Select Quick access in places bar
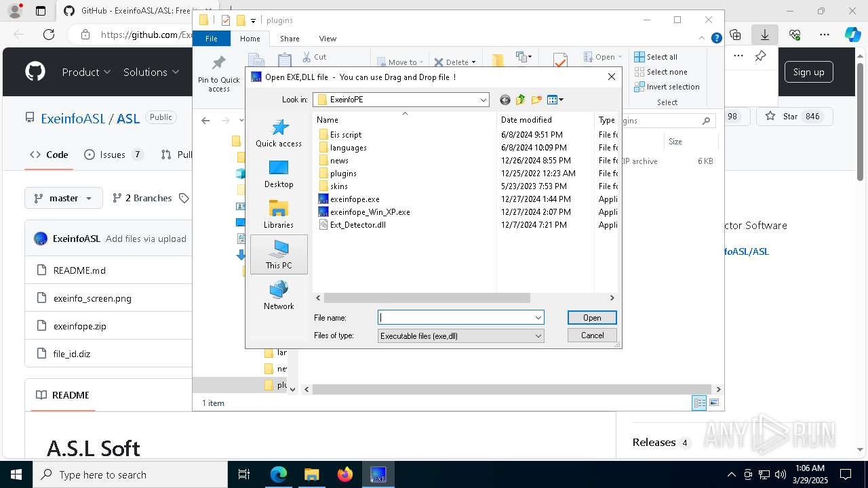 click(279, 133)
